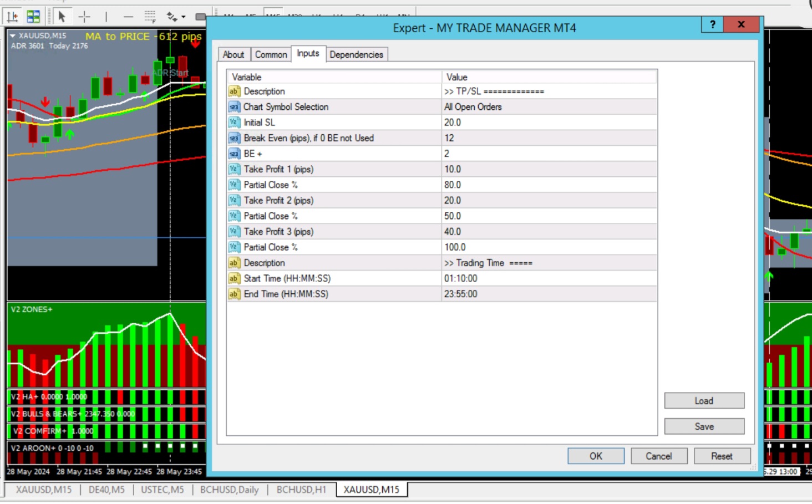Click the icon beside Chart Symbol Selection
812x504 pixels.
[x=234, y=107]
